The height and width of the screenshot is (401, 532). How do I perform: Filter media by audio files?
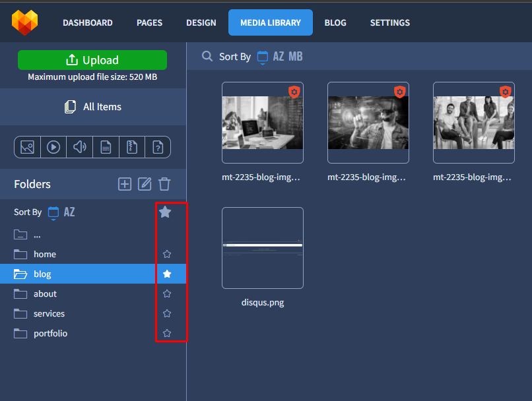80,147
